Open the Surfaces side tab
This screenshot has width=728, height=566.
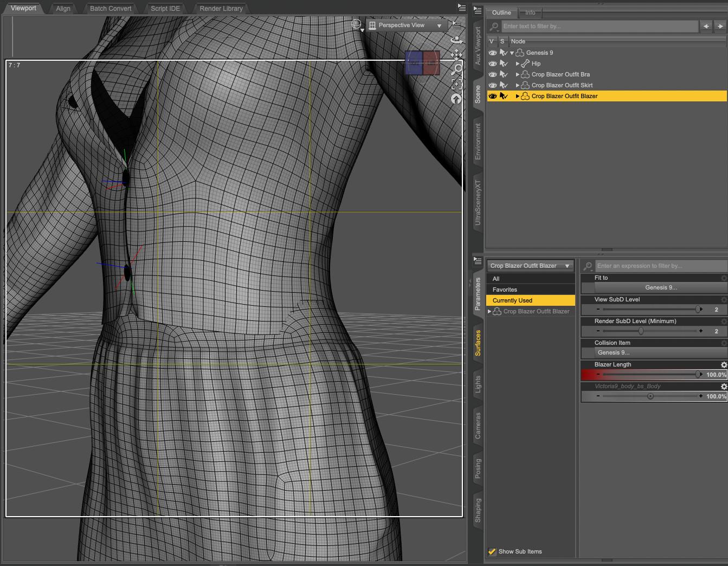pos(478,343)
